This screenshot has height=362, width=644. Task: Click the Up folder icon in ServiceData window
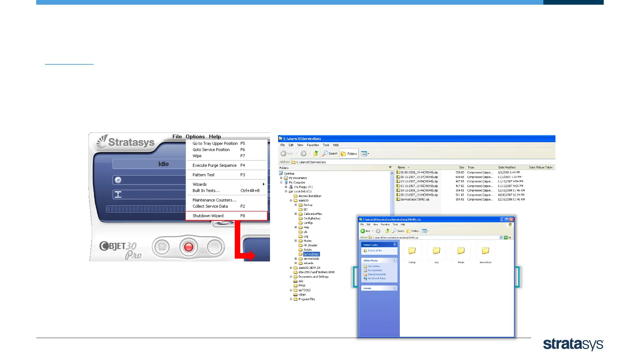pyautogui.click(x=316, y=154)
